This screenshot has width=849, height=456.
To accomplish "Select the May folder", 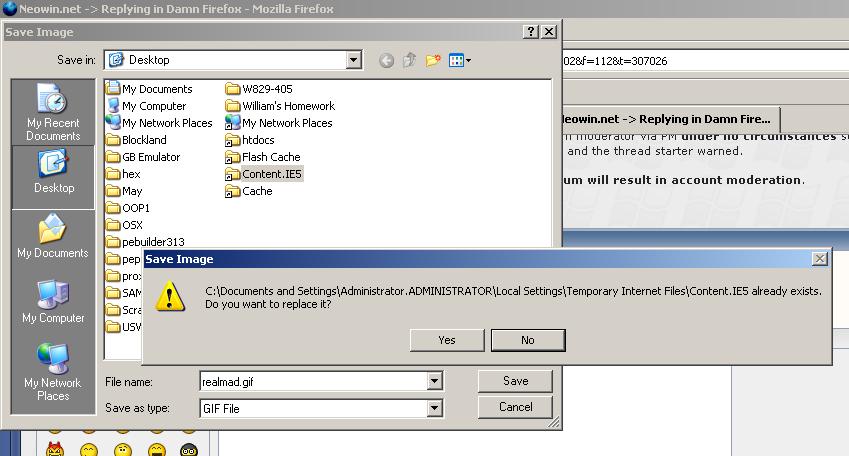I will [x=125, y=191].
